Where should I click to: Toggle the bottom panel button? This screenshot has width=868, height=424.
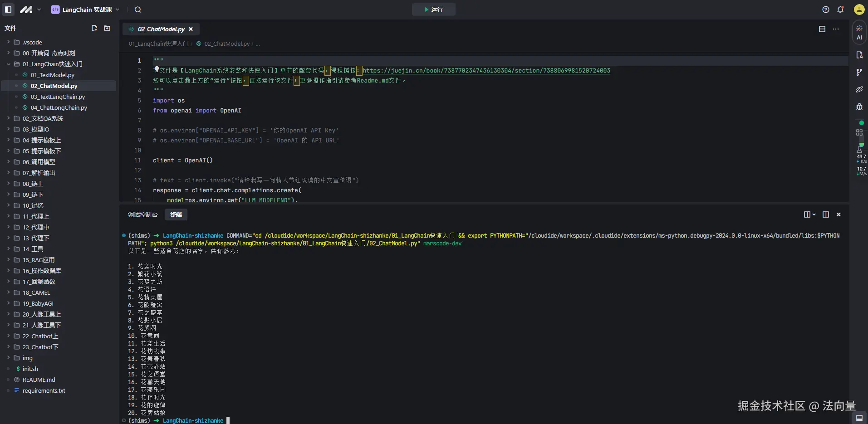(x=859, y=418)
